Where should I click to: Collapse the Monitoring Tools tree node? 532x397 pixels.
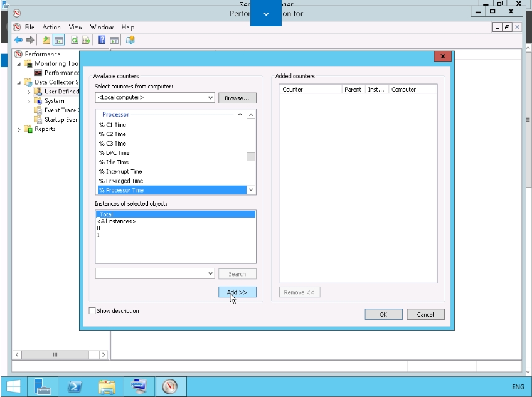click(19, 64)
